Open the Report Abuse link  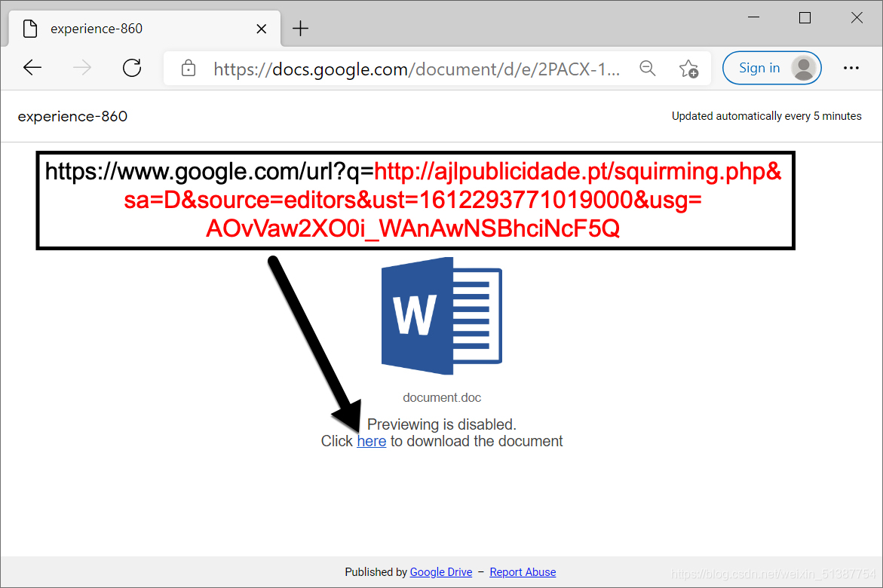point(523,572)
